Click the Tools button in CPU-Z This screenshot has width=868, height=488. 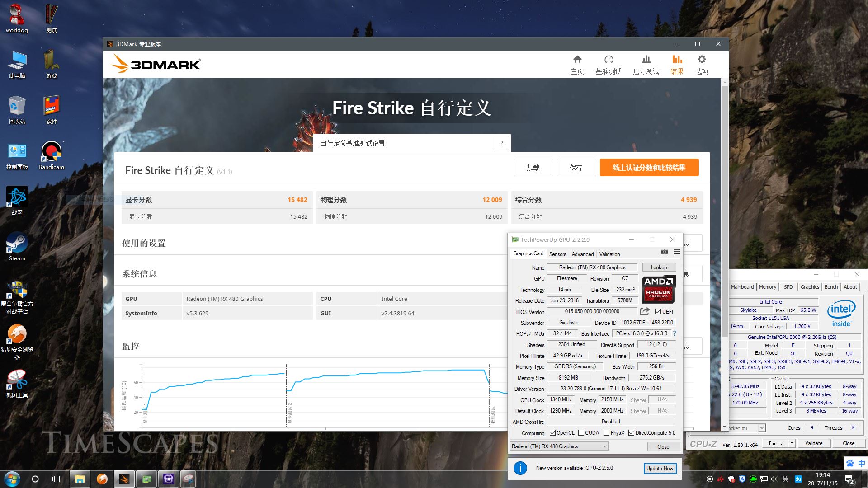pos(775,443)
